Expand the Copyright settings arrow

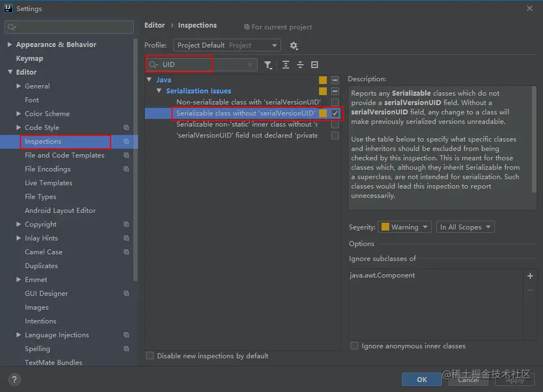pyautogui.click(x=19, y=224)
